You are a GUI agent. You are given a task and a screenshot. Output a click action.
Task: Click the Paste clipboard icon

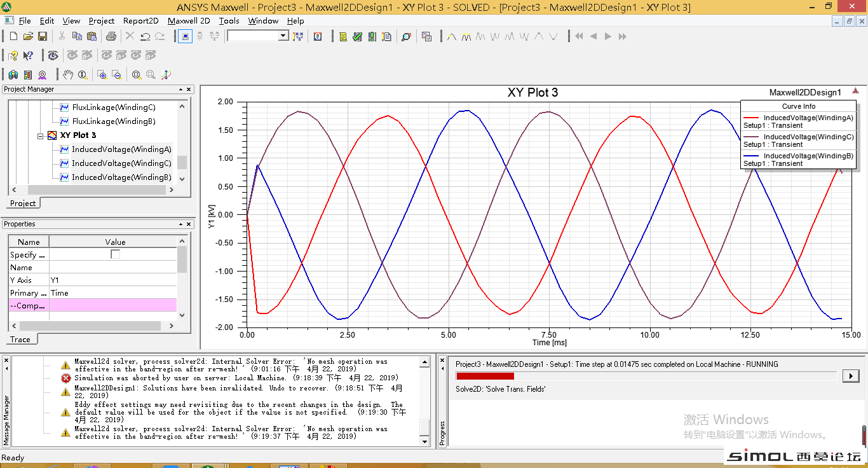click(92, 36)
